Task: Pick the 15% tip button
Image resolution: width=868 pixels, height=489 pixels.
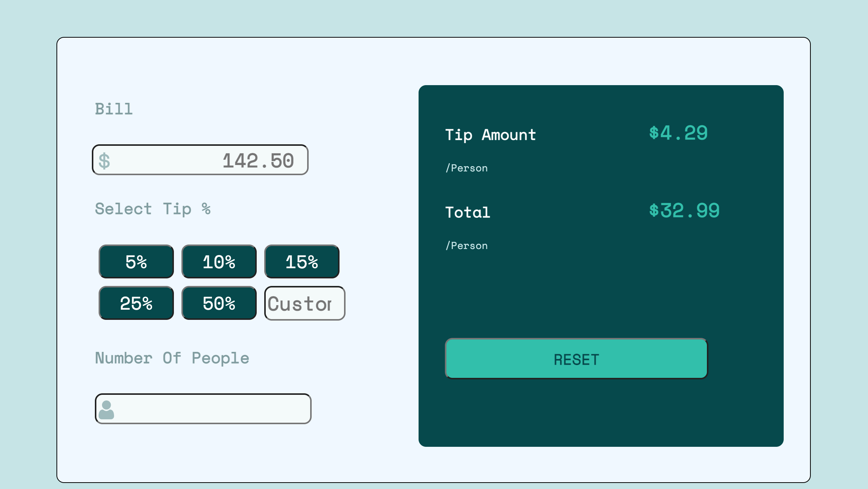Action: [302, 262]
